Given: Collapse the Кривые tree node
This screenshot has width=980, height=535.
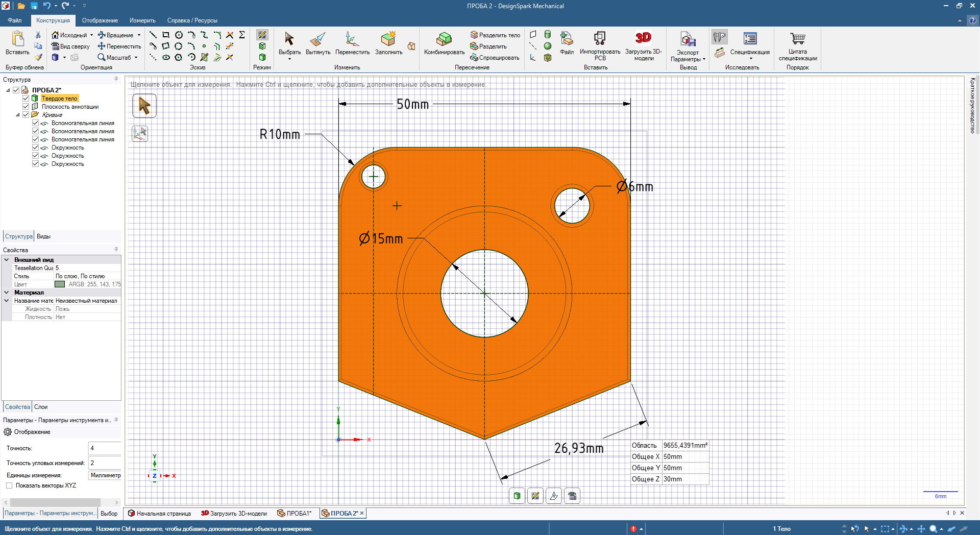Looking at the screenshot, I should 18,115.
